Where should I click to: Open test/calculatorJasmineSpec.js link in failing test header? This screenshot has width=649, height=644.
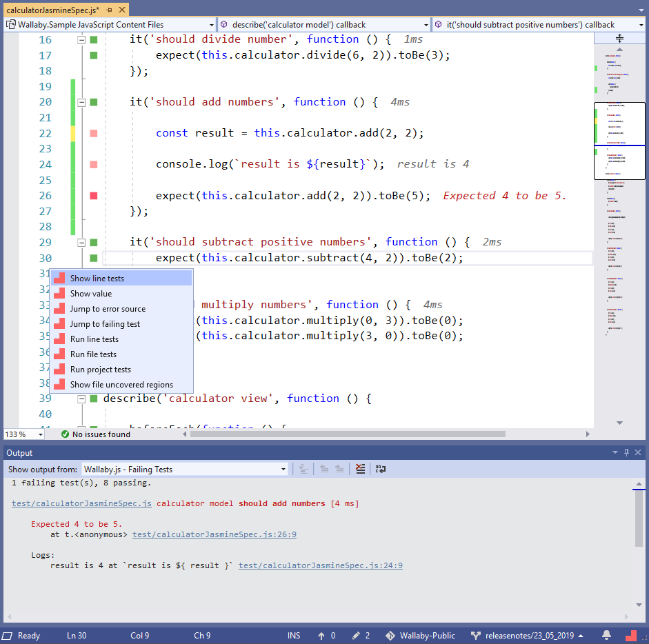tap(81, 503)
